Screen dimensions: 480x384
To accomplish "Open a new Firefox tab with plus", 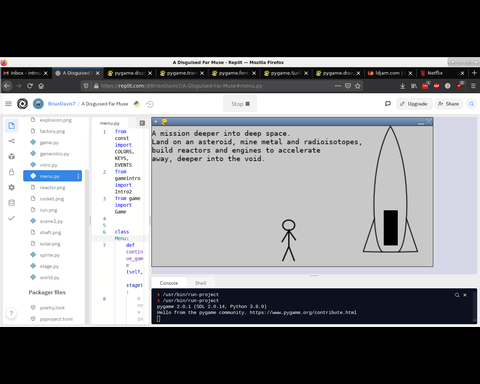I will point(474,73).
